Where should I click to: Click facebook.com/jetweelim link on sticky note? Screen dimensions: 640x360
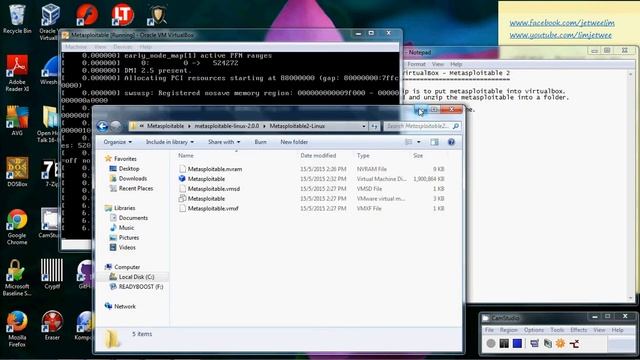[562, 23]
